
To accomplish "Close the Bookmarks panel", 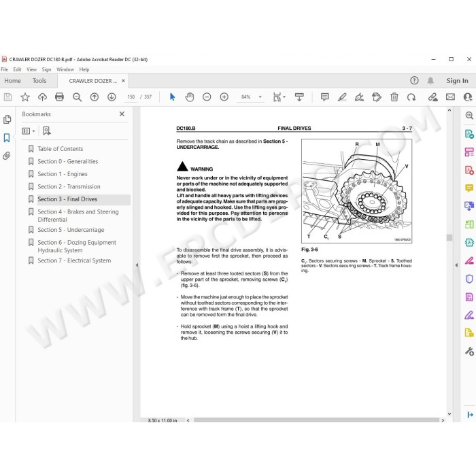I will tap(122, 114).
